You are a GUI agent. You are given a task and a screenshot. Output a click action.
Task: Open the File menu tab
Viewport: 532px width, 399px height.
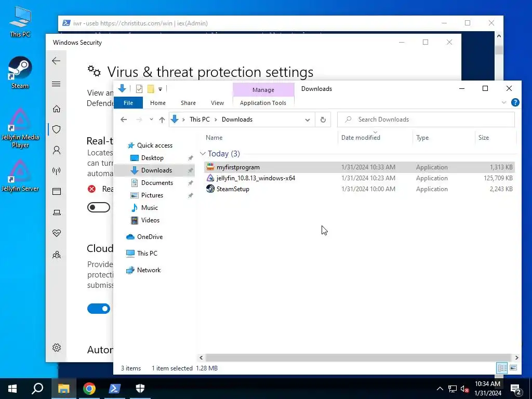128,103
